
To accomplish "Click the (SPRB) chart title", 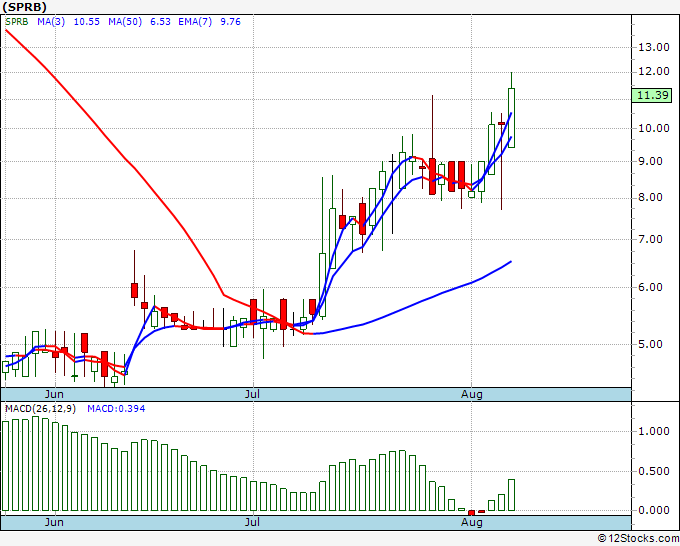I will pos(24,7).
